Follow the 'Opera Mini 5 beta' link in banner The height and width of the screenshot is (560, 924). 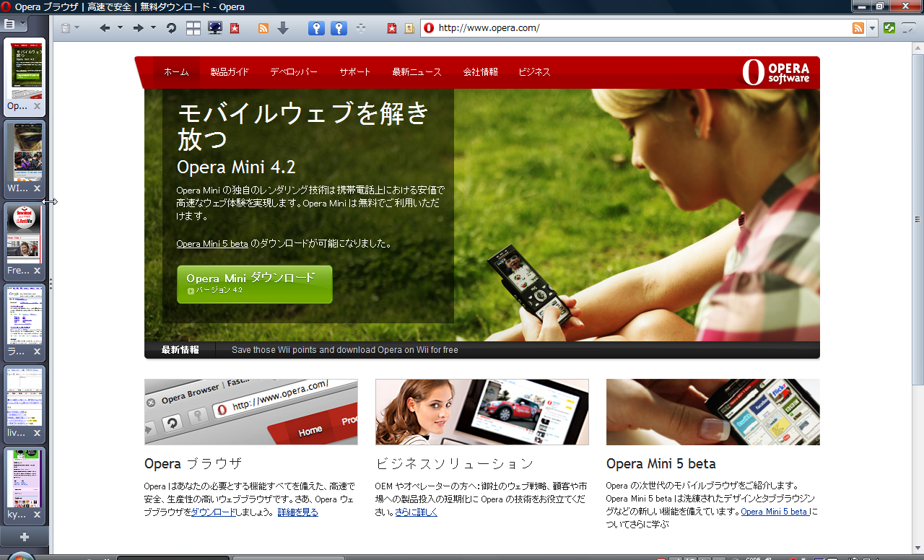[x=212, y=244]
